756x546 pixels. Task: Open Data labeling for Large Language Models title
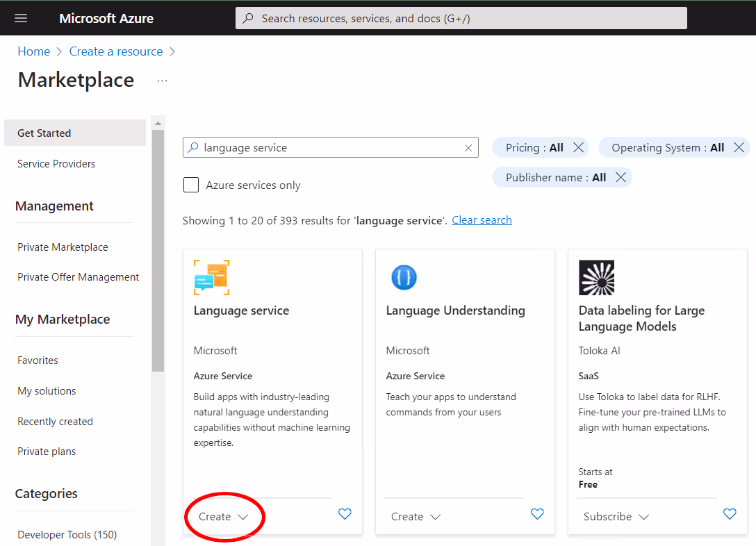(x=641, y=319)
